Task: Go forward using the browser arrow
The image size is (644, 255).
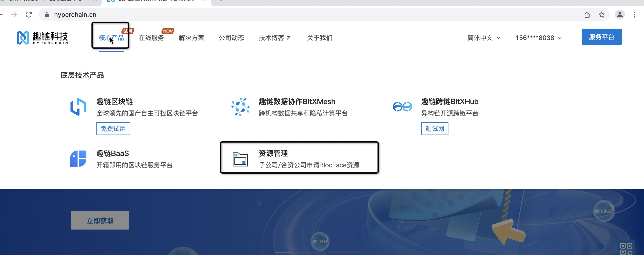Action: coord(14,15)
